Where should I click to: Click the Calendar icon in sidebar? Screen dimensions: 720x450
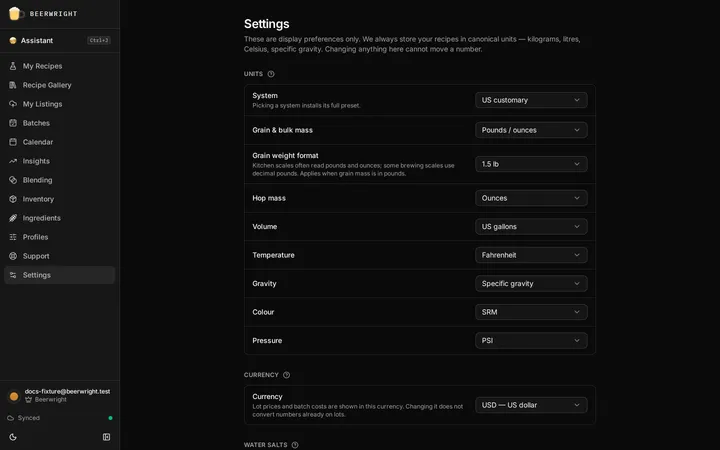pos(13,142)
